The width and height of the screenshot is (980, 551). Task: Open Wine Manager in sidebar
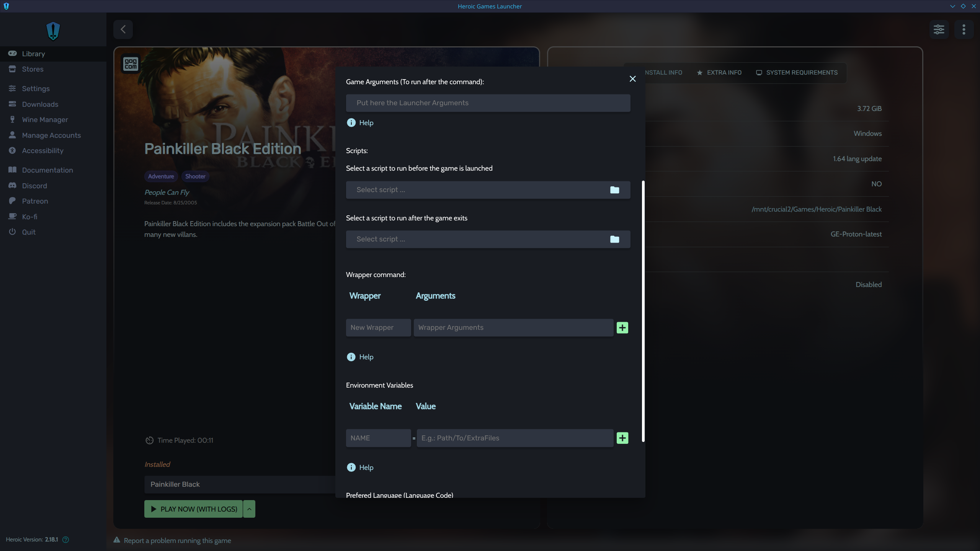coord(45,120)
